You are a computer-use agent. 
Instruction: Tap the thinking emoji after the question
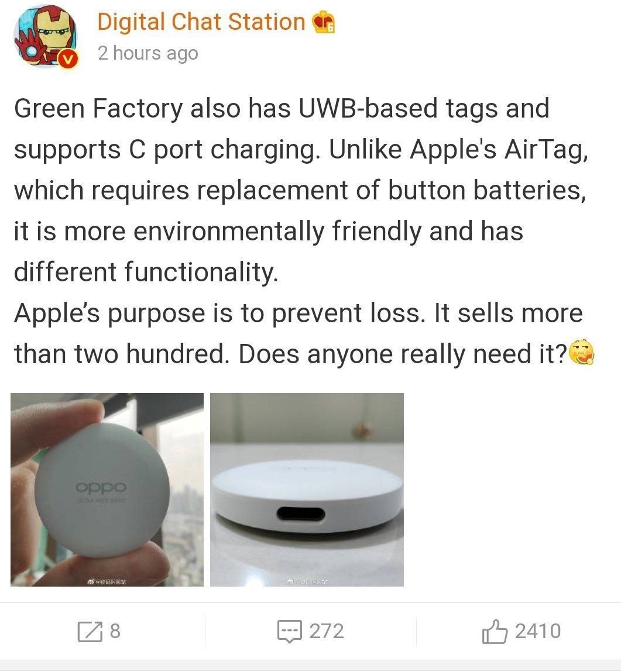tap(582, 352)
